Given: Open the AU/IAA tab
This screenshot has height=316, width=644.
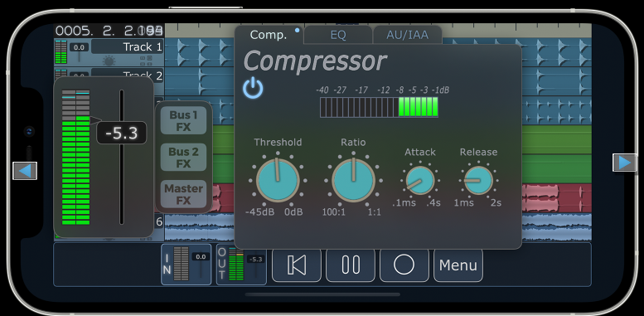Looking at the screenshot, I should tap(407, 35).
